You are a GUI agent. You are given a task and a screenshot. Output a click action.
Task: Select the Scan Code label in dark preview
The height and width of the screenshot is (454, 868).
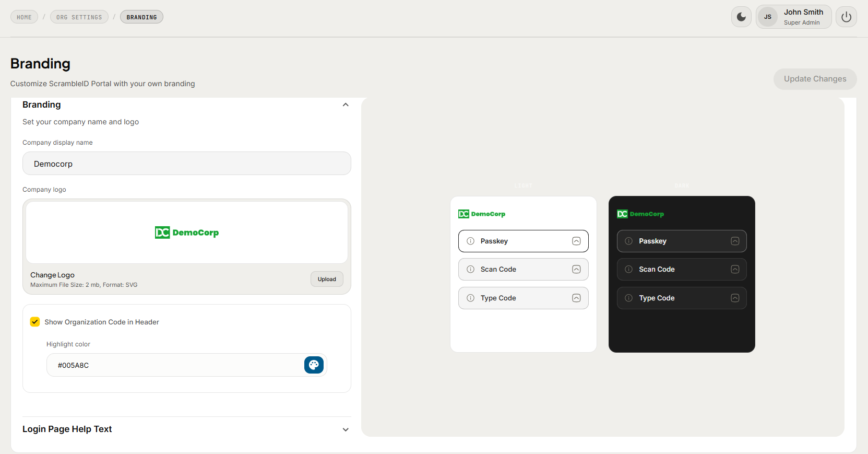click(x=657, y=269)
